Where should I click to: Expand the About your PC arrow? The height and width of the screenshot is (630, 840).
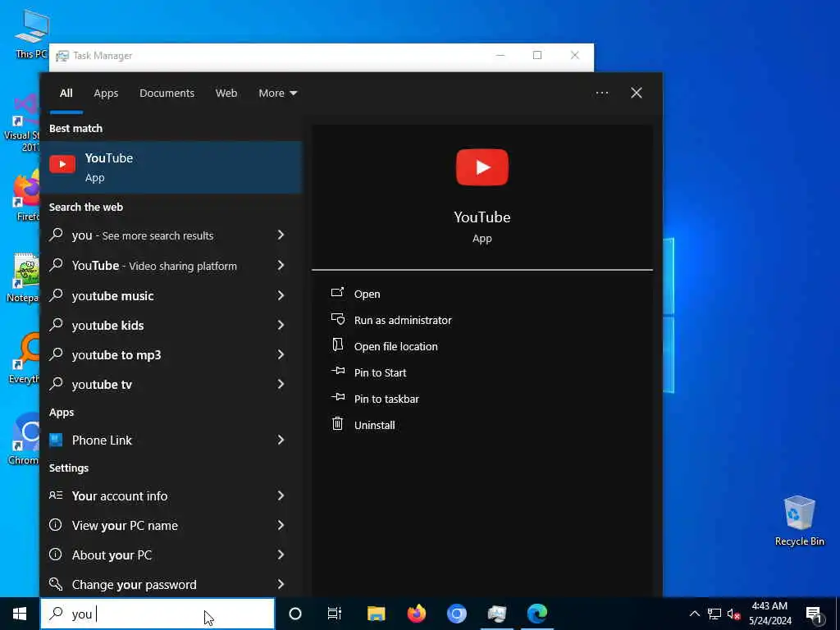click(x=281, y=555)
